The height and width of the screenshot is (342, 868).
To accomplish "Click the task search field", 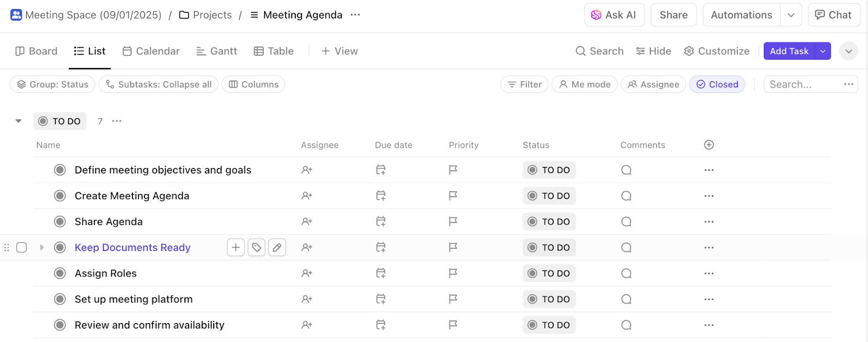I will [803, 84].
